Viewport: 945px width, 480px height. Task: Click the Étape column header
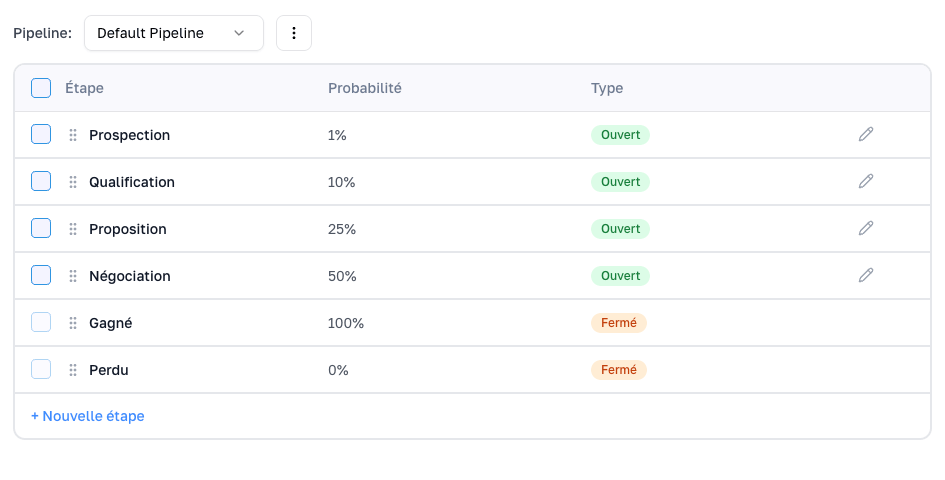coord(84,88)
